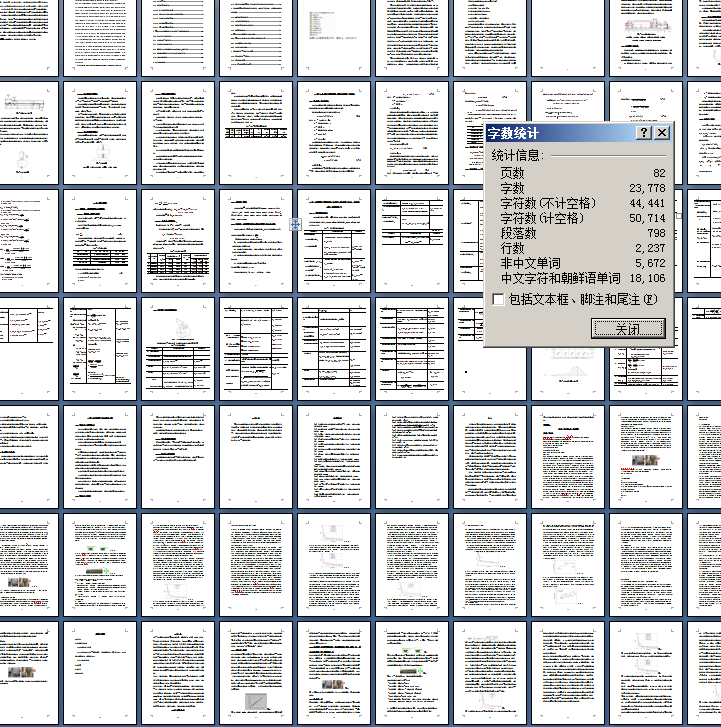The image size is (721, 727).
Task: Open the page with sketch drawing above table
Action: click(178, 349)
